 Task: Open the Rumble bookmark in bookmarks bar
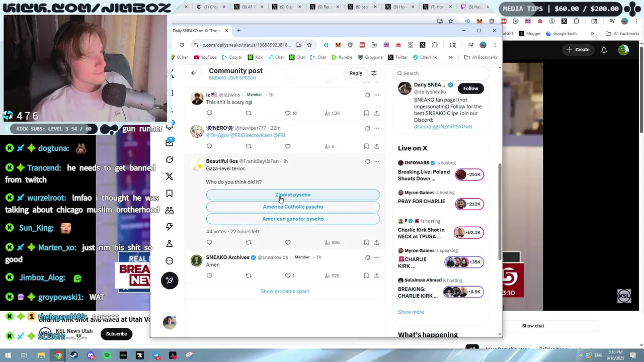point(342,57)
